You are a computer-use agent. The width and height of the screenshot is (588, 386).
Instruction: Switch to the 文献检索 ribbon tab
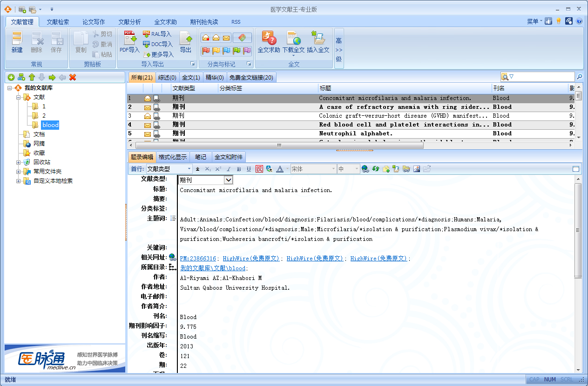click(x=58, y=22)
